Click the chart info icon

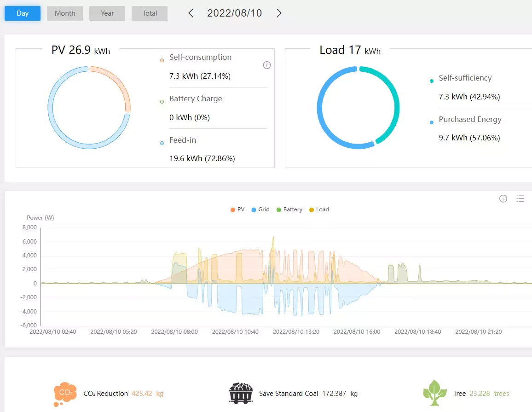(x=503, y=199)
